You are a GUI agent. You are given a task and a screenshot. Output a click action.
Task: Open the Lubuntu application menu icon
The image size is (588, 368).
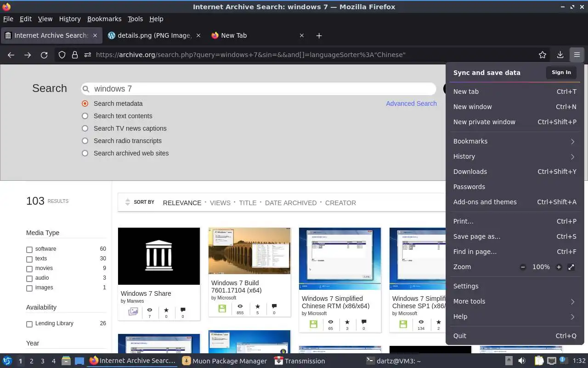click(x=7, y=361)
